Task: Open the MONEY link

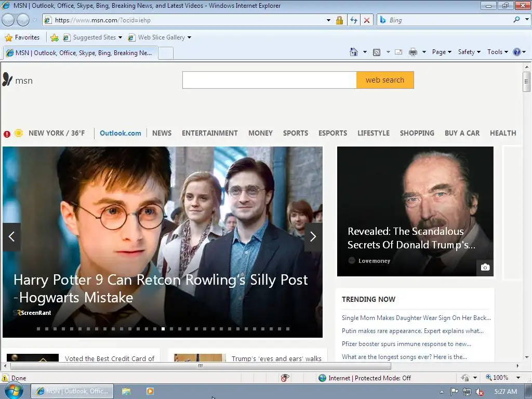Action: pos(260,133)
